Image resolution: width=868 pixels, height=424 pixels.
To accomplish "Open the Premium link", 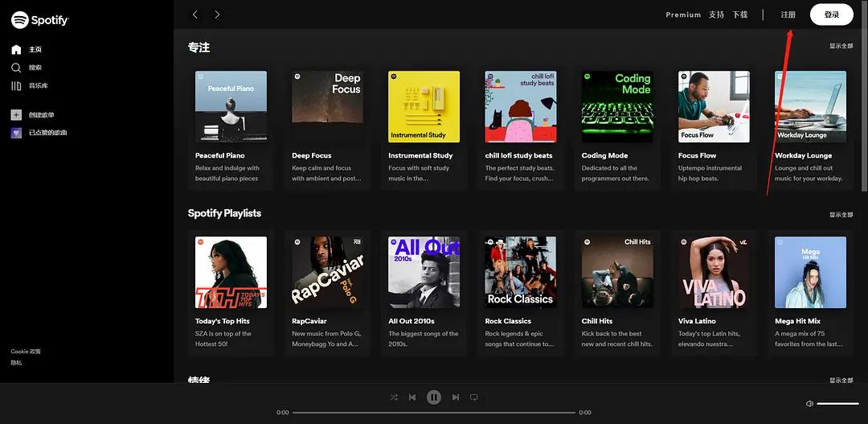I will 683,15.
